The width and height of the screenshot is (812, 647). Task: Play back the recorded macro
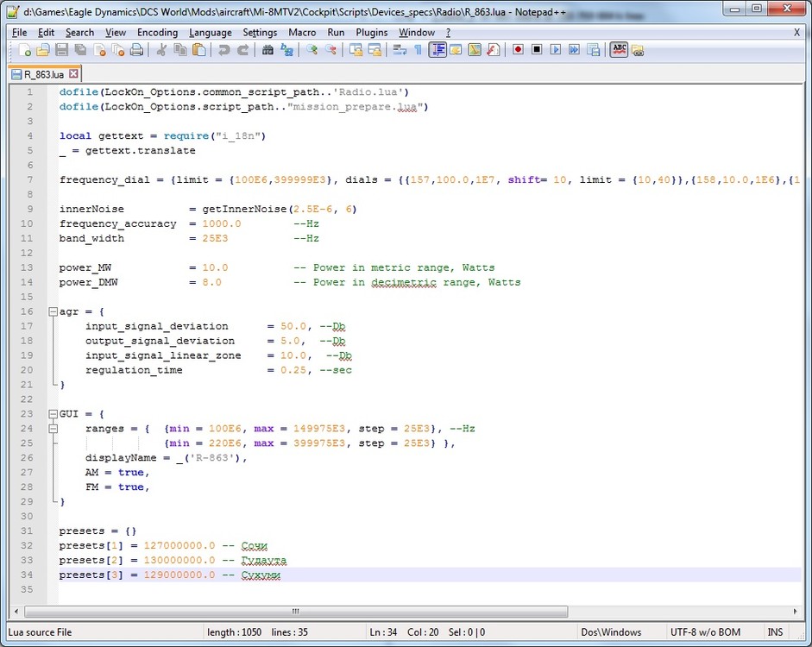point(555,50)
